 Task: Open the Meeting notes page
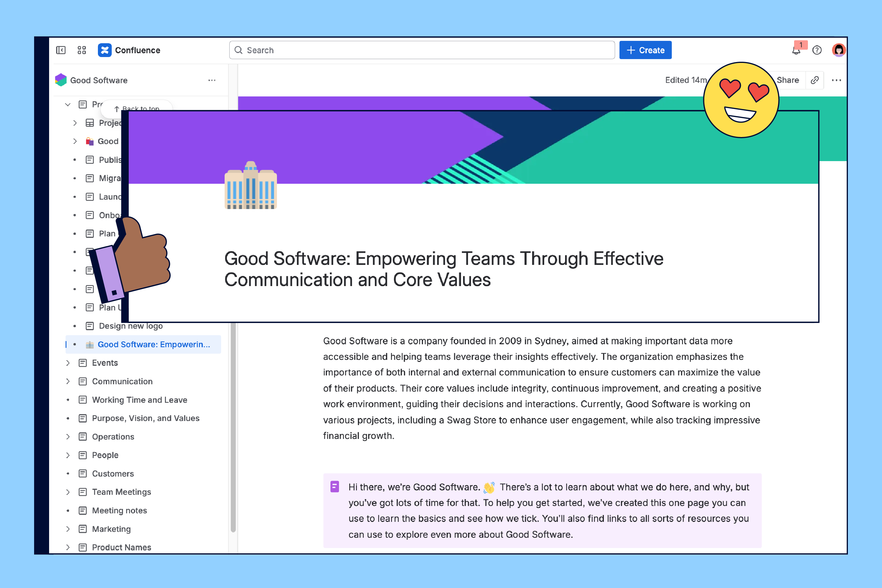point(120,511)
